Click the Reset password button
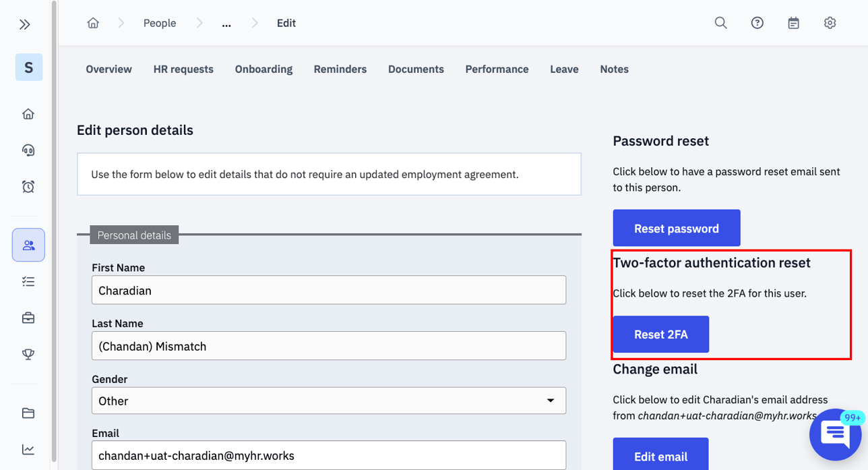The width and height of the screenshot is (868, 470). point(677,228)
